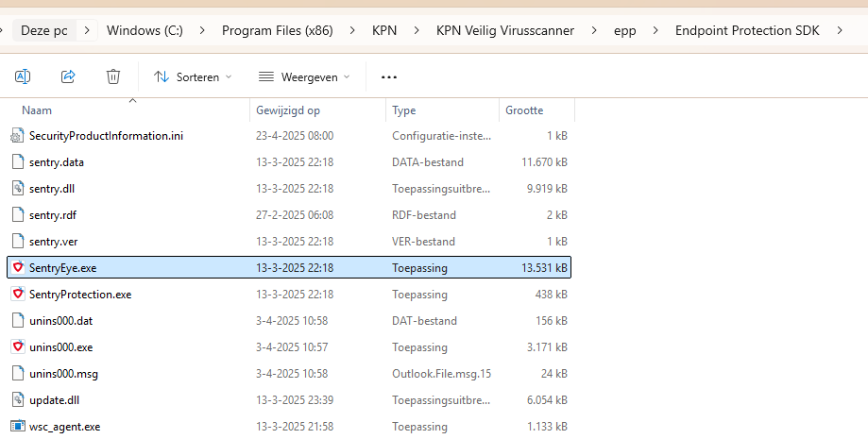
Task: Click the 11.670 kB size value
Action: pyautogui.click(x=544, y=162)
